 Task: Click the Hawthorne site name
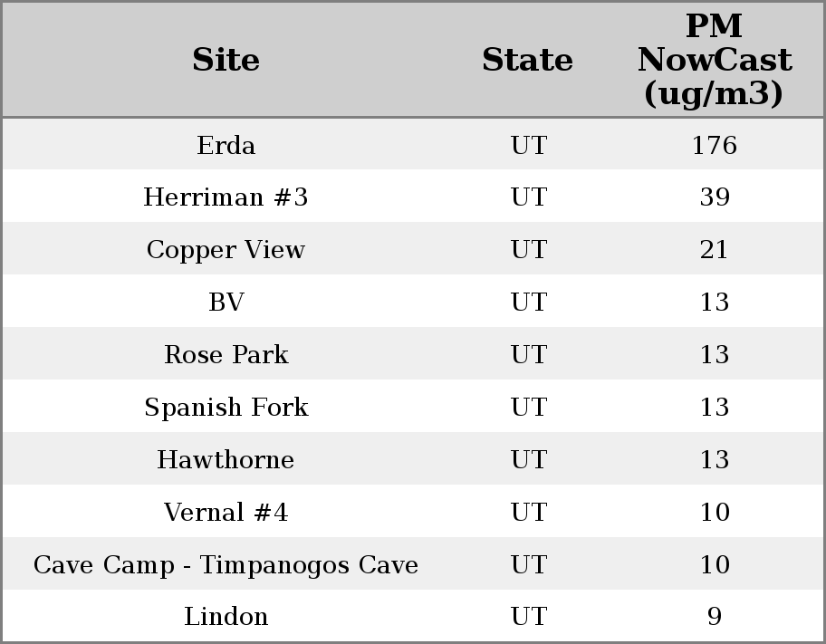(x=226, y=460)
